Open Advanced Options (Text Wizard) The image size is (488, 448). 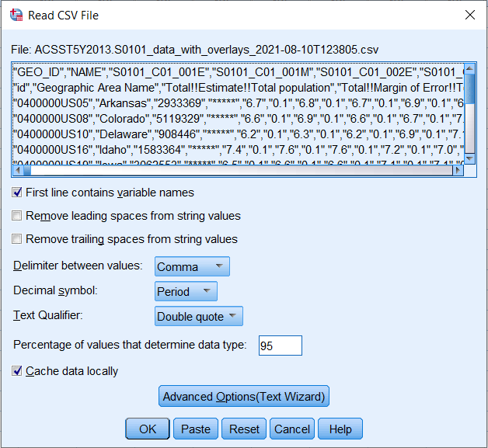click(x=245, y=397)
